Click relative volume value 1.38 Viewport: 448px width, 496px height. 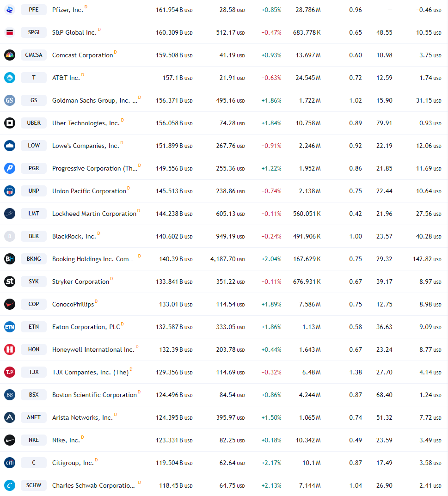pos(356,372)
